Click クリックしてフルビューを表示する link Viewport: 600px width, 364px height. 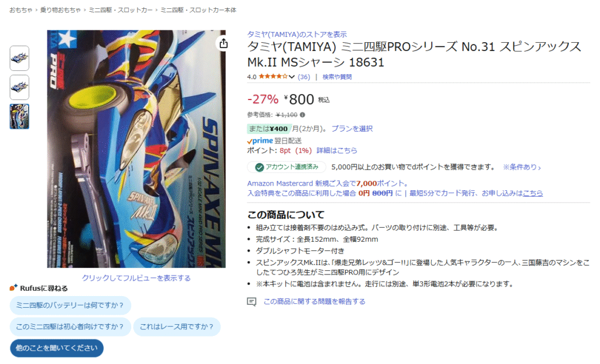[136, 278]
